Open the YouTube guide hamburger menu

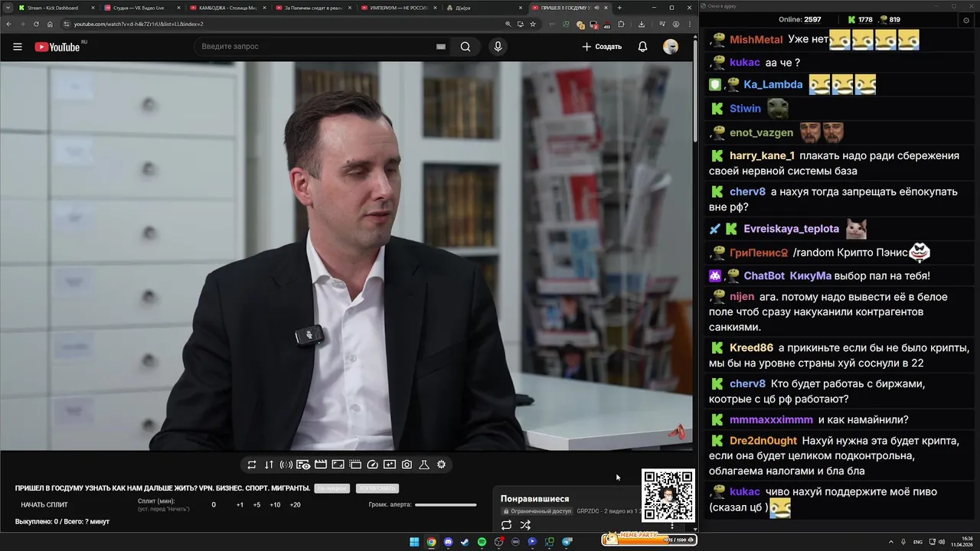18,47
